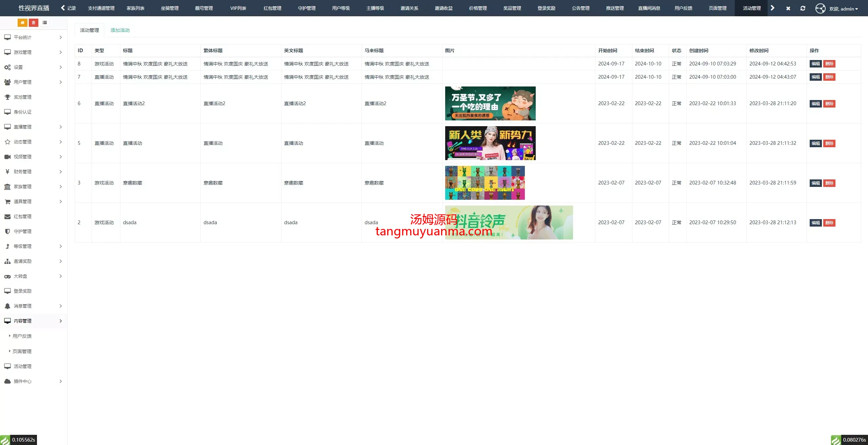Switch to the 添加活动 tab

pos(120,30)
